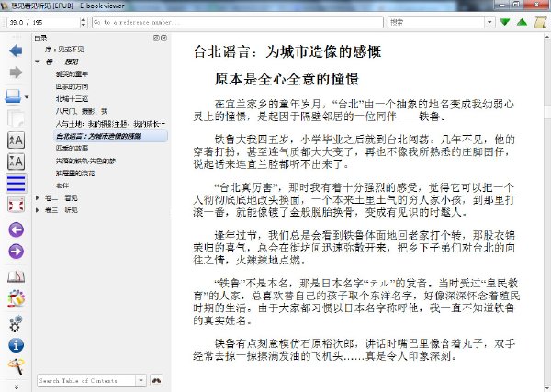Find next match with green down arrow
This screenshot has height=392, width=551.
[504, 22]
